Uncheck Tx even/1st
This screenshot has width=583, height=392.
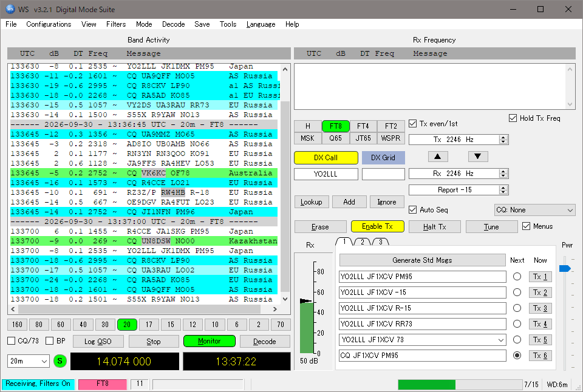[x=413, y=123]
